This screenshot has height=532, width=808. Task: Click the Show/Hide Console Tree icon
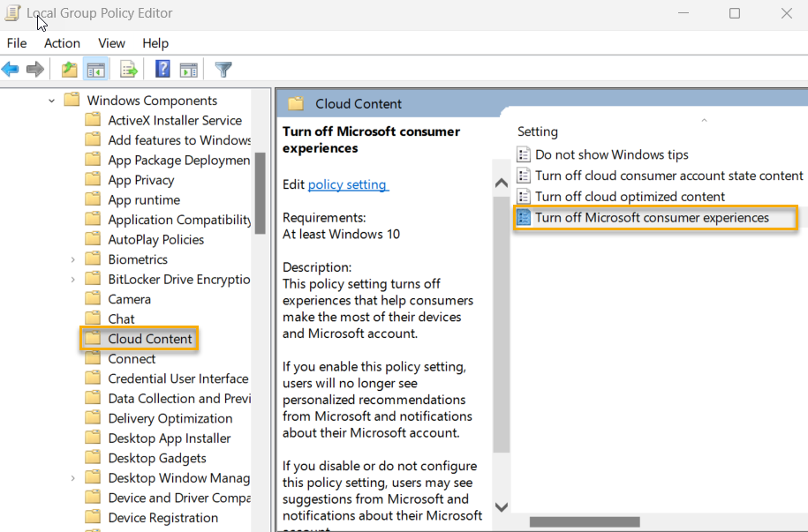point(96,69)
